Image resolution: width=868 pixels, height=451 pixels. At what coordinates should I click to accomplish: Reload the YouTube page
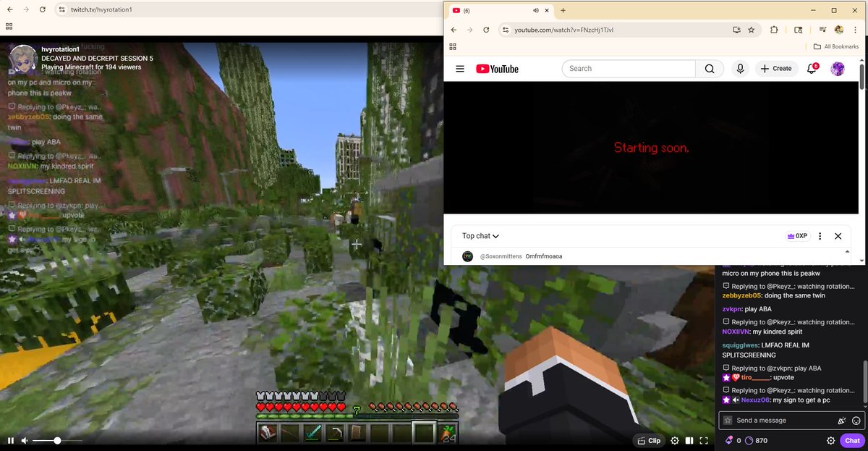pos(486,30)
